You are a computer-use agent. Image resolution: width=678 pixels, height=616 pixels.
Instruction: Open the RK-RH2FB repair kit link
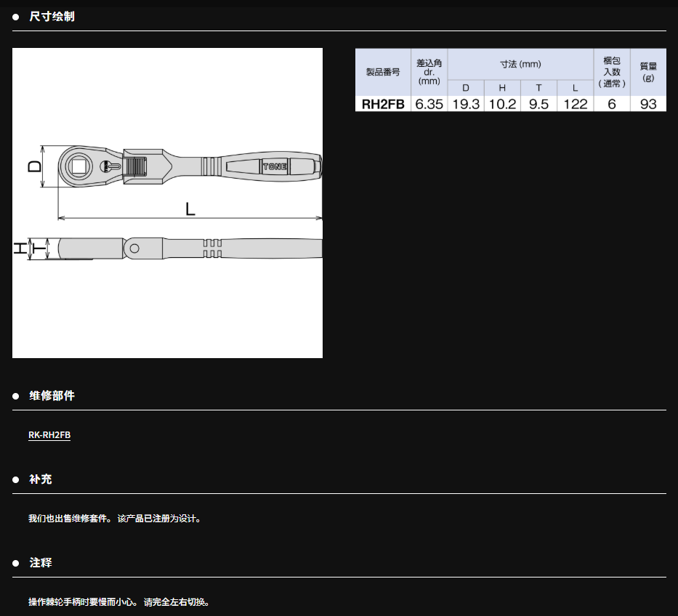coord(49,435)
